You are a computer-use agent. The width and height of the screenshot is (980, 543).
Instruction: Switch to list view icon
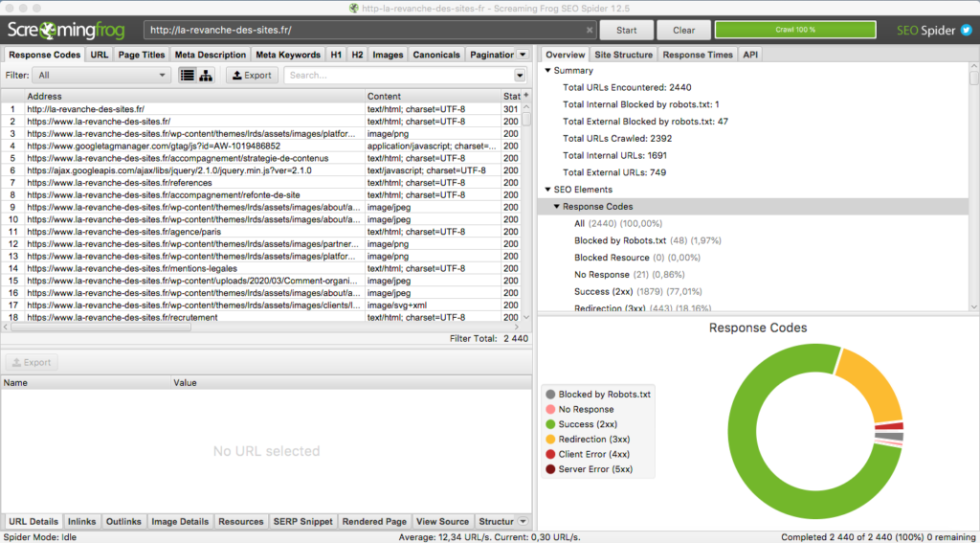pos(187,75)
